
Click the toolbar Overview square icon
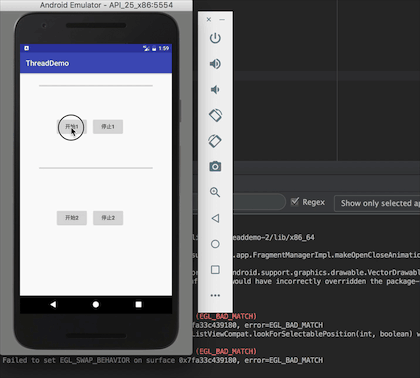215,269
